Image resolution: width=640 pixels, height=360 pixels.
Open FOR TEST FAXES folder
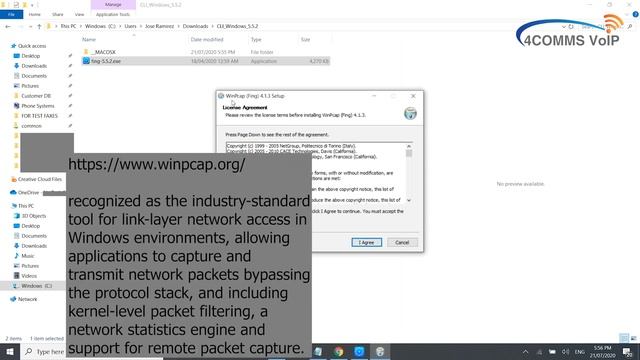(x=39, y=116)
